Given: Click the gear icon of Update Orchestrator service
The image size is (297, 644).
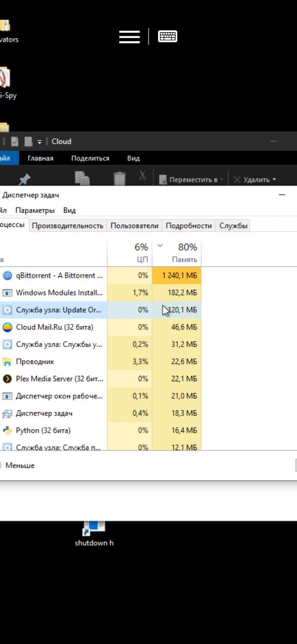Looking at the screenshot, I should click(8, 310).
